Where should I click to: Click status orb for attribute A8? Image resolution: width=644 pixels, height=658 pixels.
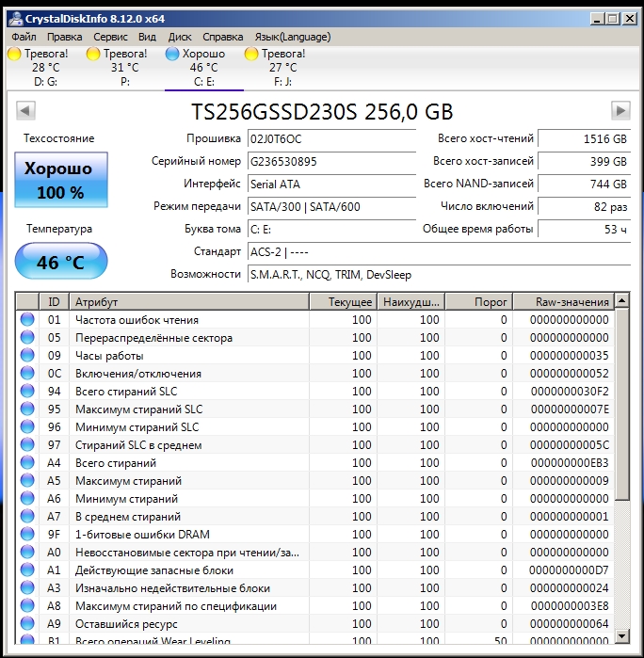pyautogui.click(x=27, y=605)
